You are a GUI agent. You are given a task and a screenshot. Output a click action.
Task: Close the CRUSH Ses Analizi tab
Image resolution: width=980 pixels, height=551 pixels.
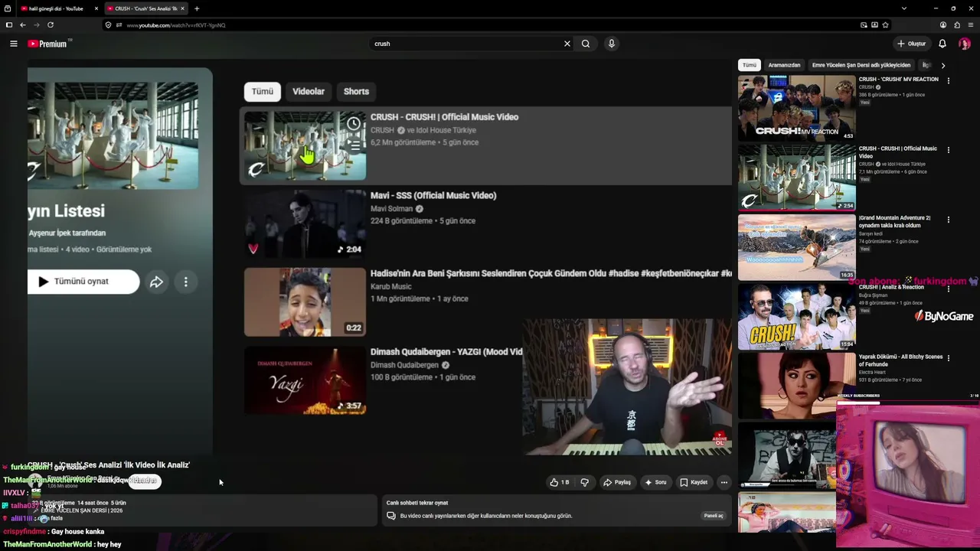point(182,8)
